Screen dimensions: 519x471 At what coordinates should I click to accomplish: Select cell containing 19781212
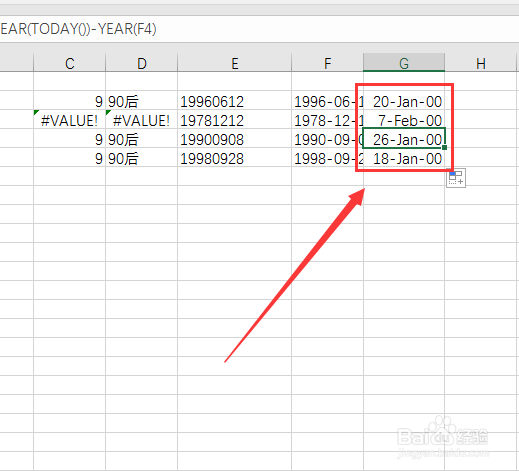(x=235, y=119)
